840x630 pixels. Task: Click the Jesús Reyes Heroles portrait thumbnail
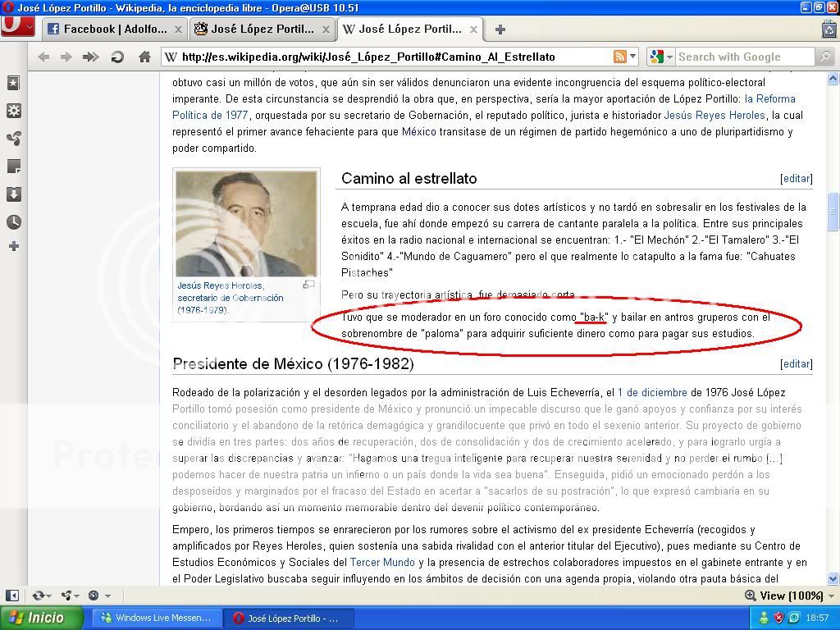click(246, 223)
